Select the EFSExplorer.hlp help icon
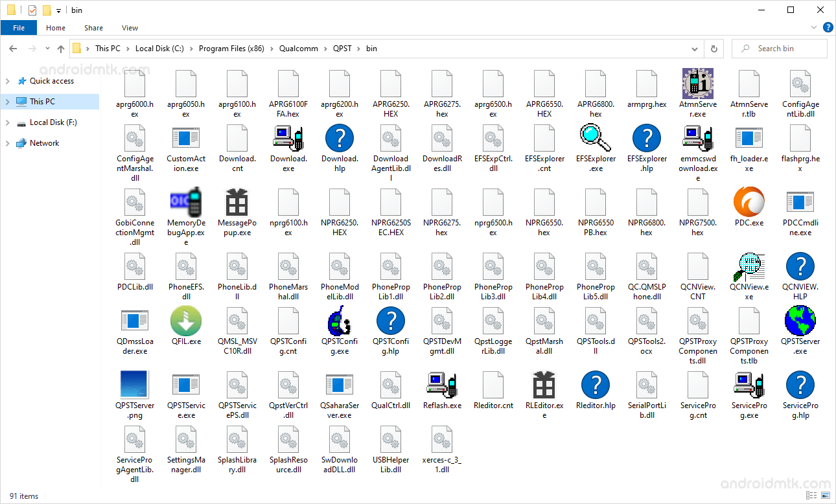 (x=647, y=138)
